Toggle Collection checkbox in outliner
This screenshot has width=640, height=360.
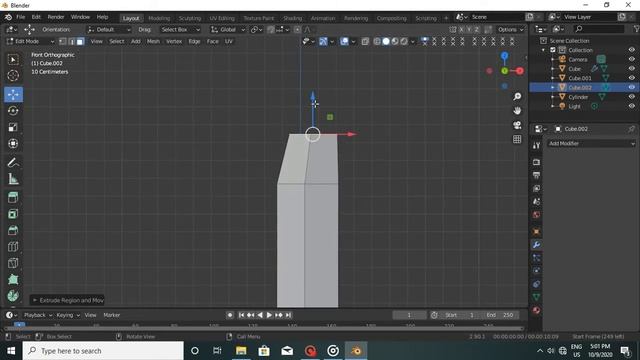coord(553,50)
